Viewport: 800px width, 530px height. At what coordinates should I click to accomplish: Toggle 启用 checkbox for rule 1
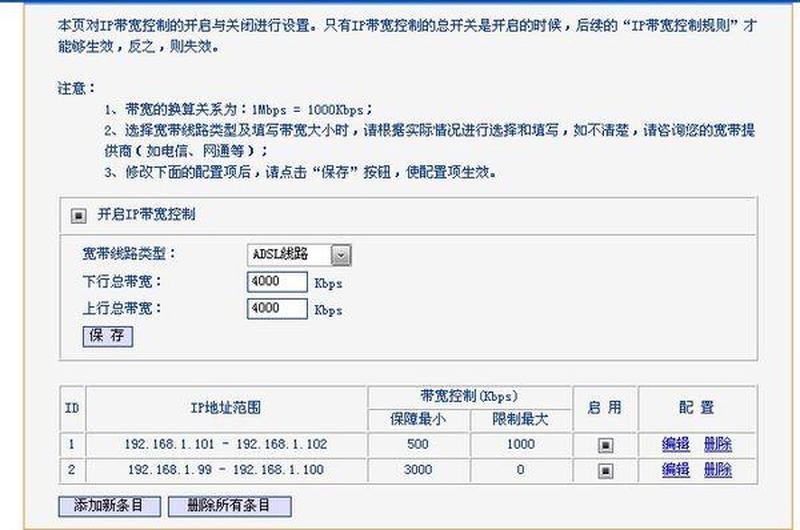pos(605,445)
